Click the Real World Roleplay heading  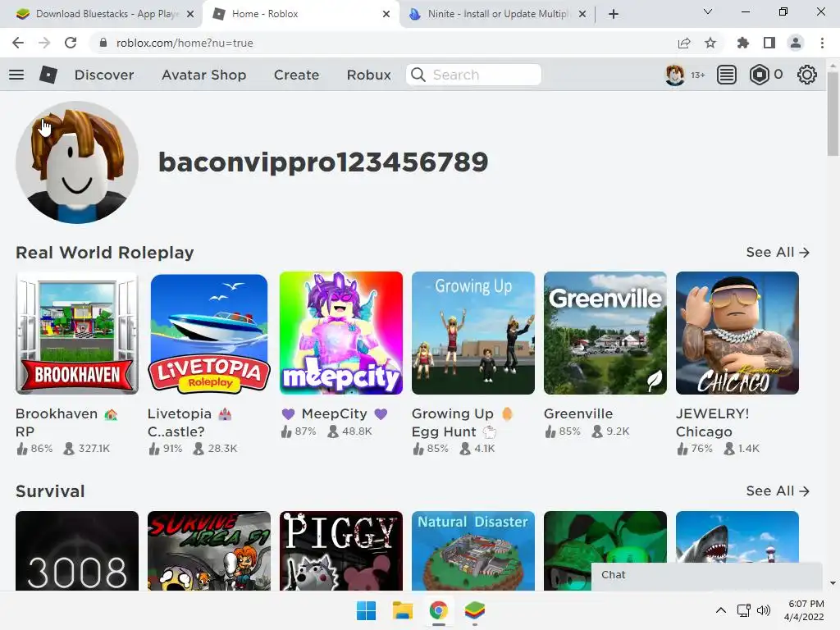104,253
